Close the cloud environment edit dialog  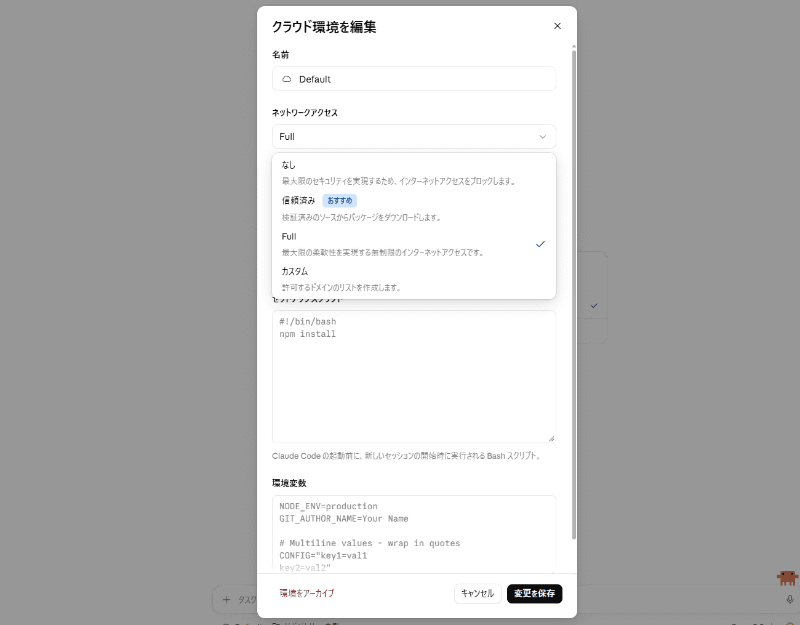tap(557, 26)
